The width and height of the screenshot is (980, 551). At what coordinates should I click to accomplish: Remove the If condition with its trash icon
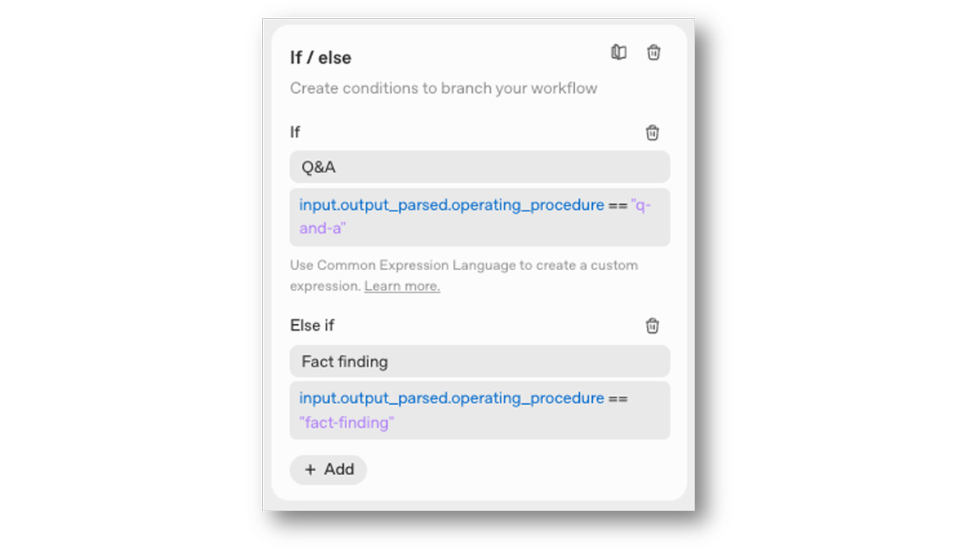point(653,132)
